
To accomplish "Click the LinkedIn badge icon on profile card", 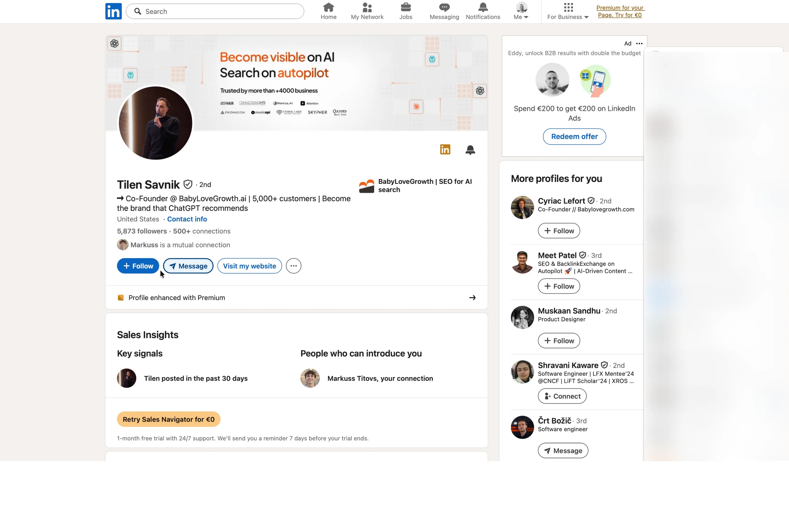I will pos(445,149).
